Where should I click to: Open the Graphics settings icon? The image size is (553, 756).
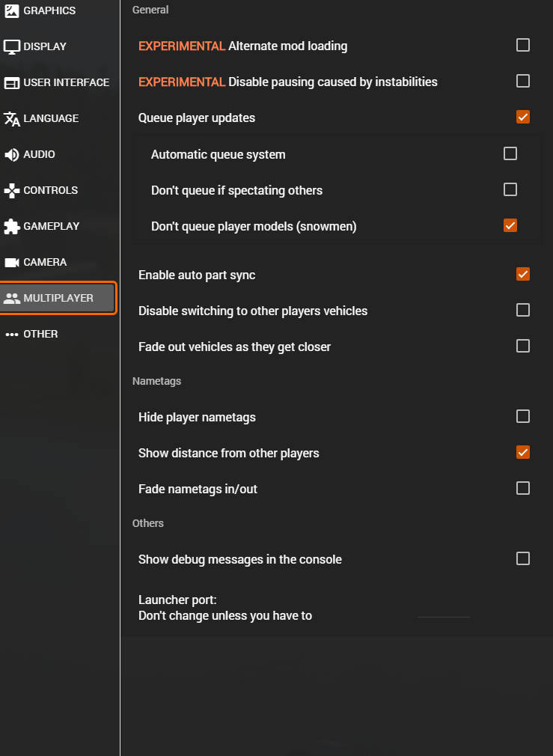(x=11, y=10)
